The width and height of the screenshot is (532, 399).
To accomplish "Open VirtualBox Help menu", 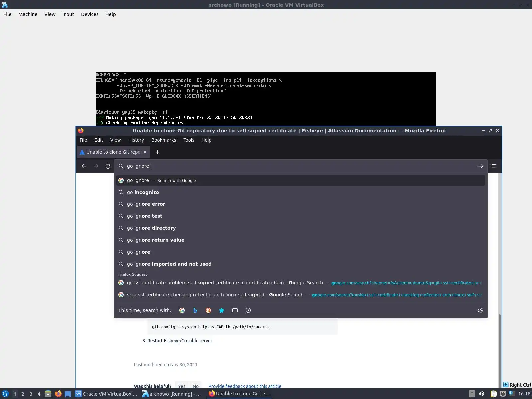I will tap(111, 14).
